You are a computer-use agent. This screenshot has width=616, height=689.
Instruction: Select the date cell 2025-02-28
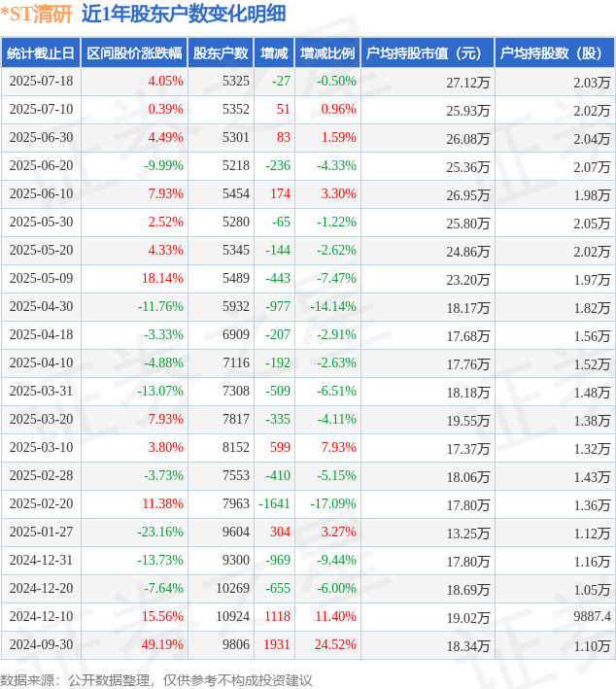point(42,475)
